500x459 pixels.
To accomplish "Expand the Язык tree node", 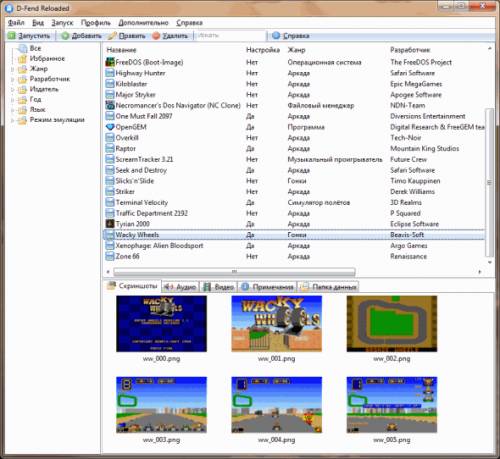I will coord(13,110).
